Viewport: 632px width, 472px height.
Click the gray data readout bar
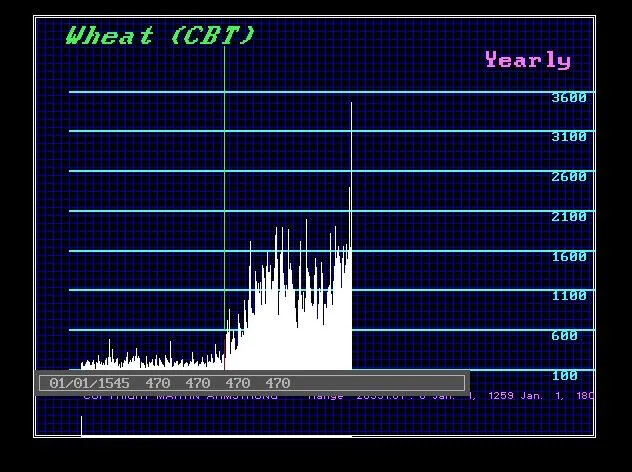pyautogui.click(x=252, y=383)
